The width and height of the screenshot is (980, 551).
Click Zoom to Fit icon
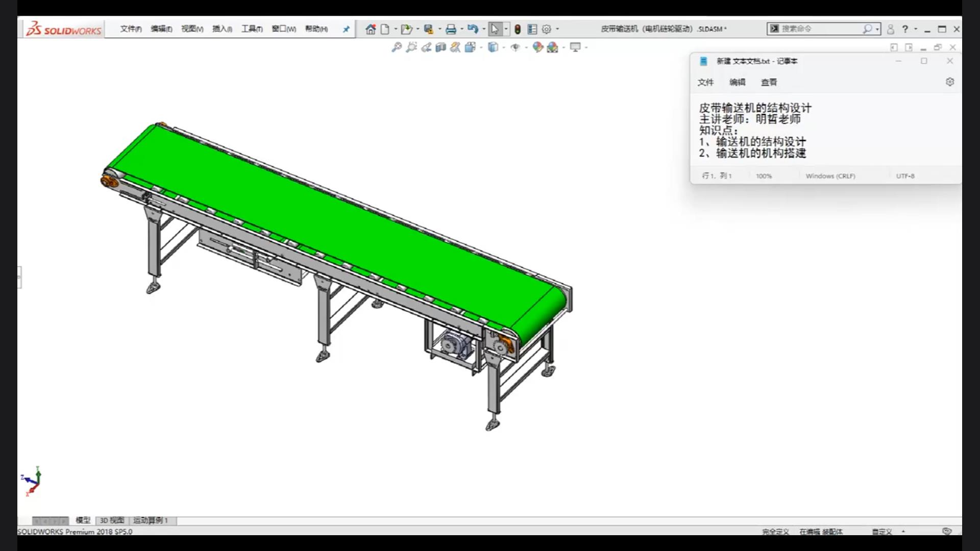(x=397, y=47)
